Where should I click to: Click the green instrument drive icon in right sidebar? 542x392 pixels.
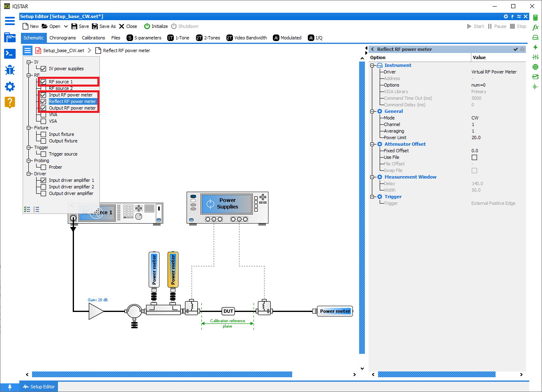click(x=535, y=37)
